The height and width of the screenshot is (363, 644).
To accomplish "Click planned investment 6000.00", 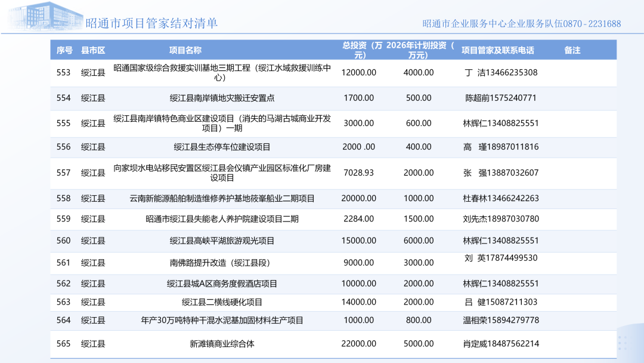I will click(x=419, y=241).
